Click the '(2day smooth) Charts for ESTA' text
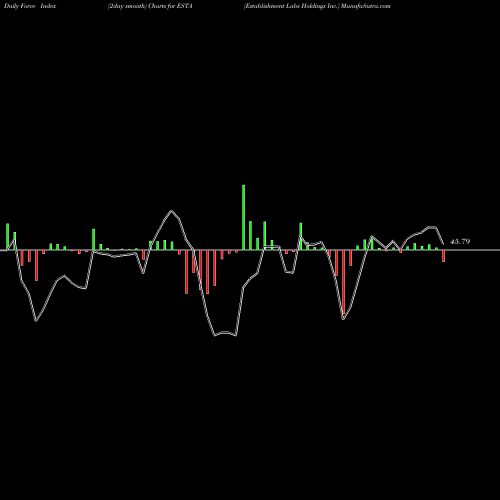This screenshot has height=500, width=500. pos(150,6)
